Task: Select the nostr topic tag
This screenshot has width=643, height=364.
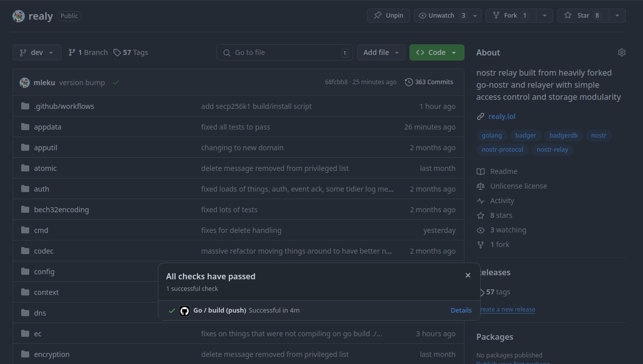Action: 599,136
